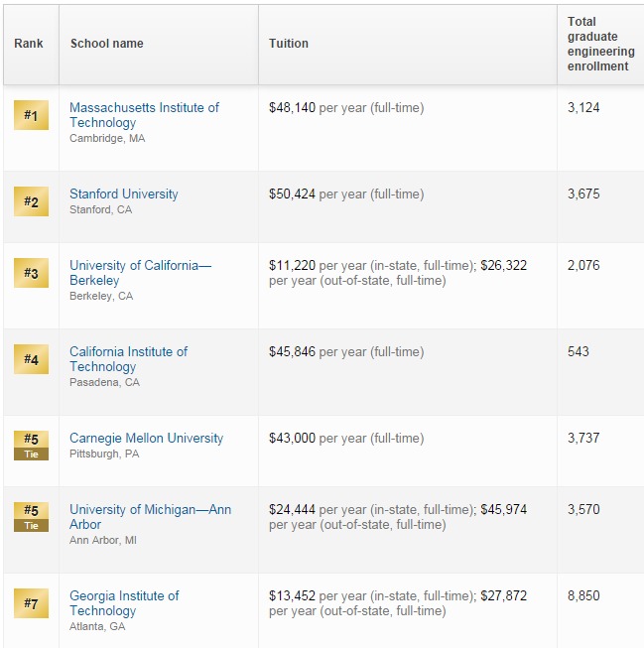Click the #2 gold rank badge
644x648 pixels.
[x=31, y=202]
